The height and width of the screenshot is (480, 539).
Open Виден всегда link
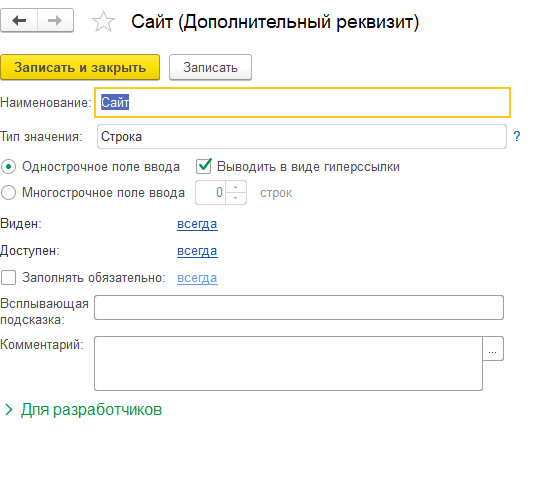(x=197, y=224)
